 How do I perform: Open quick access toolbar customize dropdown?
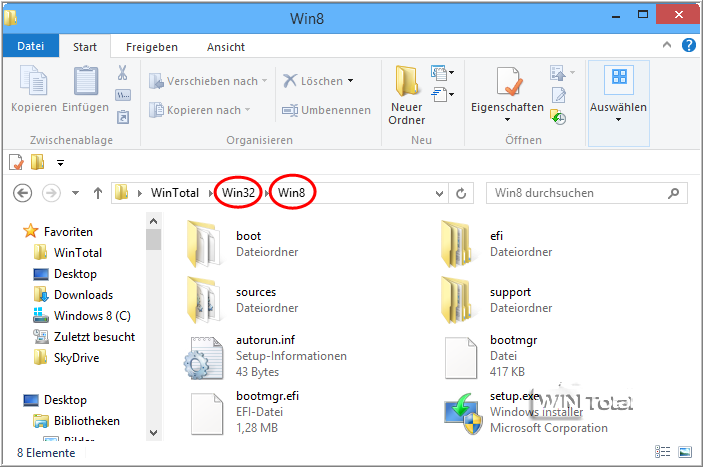pyautogui.click(x=60, y=163)
